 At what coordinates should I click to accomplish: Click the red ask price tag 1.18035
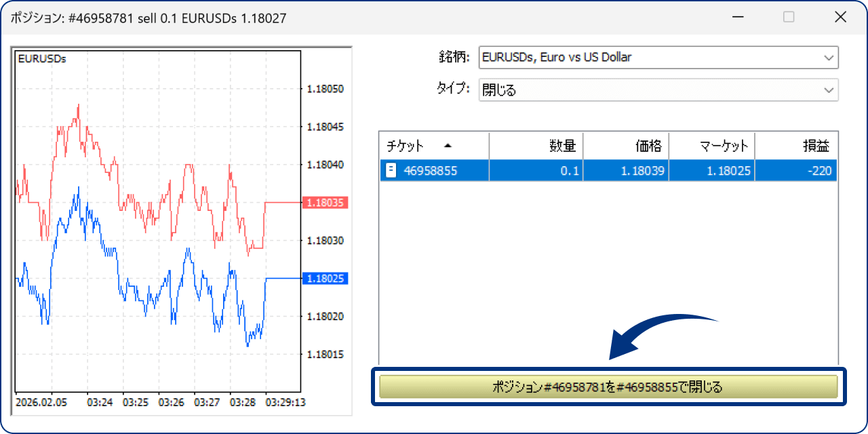click(326, 203)
